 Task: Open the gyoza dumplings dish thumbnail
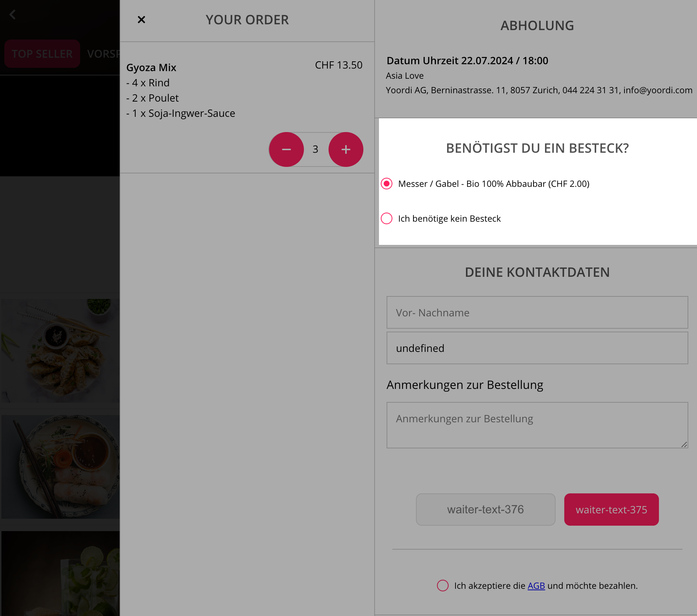[61, 350]
